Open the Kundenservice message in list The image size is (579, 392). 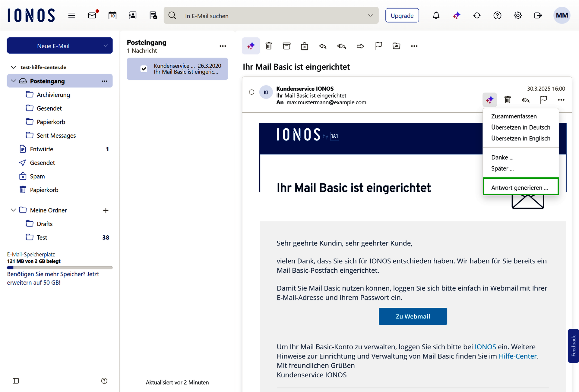coord(177,69)
